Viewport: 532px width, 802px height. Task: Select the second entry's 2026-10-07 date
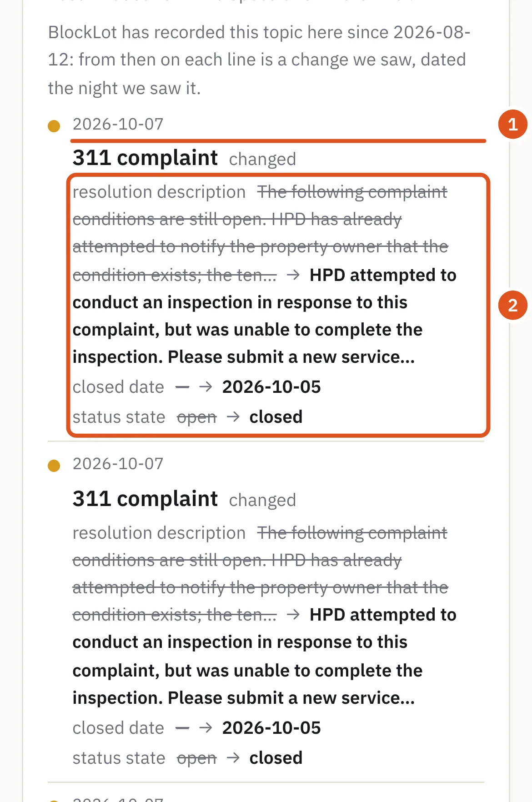[118, 464]
